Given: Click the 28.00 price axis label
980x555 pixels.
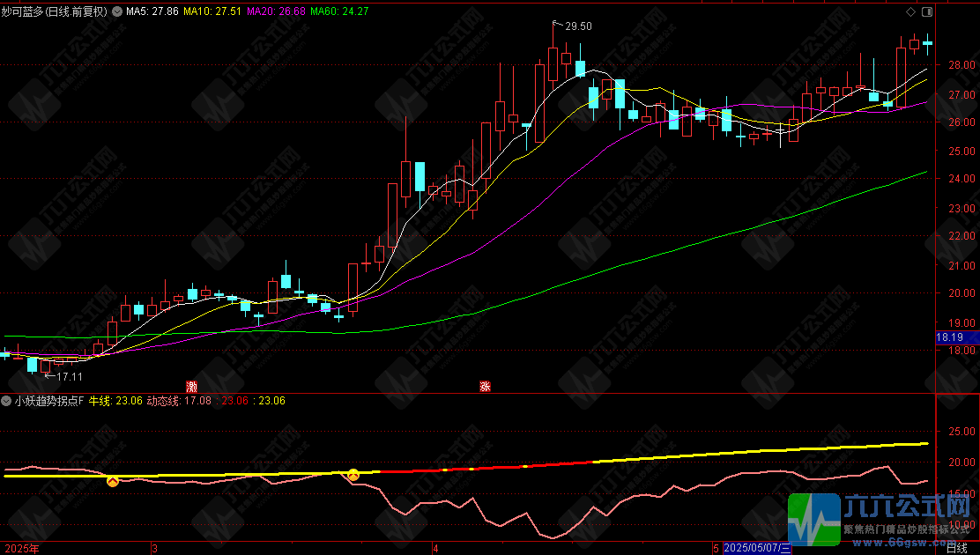Looking at the screenshot, I should pyautogui.click(x=961, y=65).
